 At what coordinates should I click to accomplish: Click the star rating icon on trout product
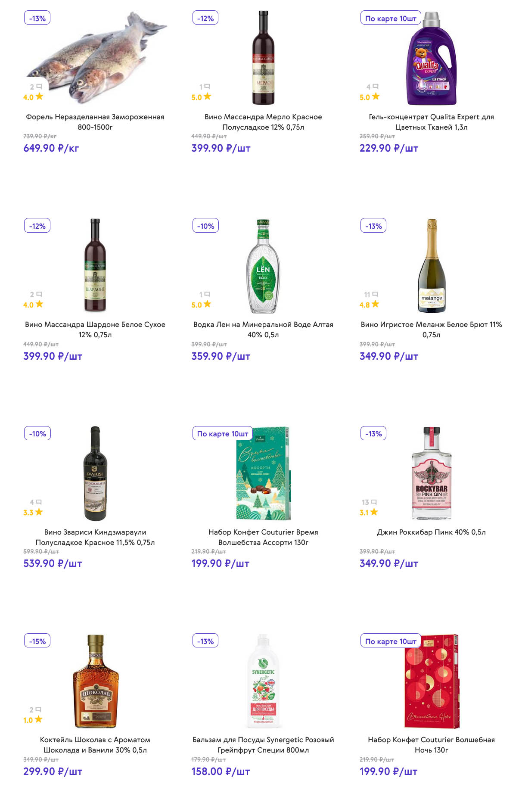(x=39, y=96)
